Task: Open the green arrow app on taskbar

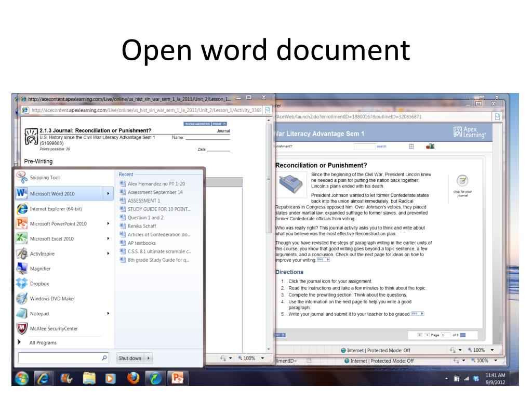Action: [x=155, y=378]
